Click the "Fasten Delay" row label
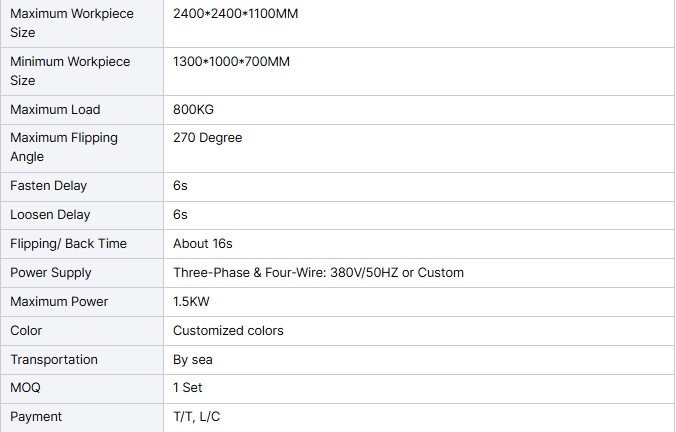Viewport: 676px width, 432px height. click(x=48, y=186)
